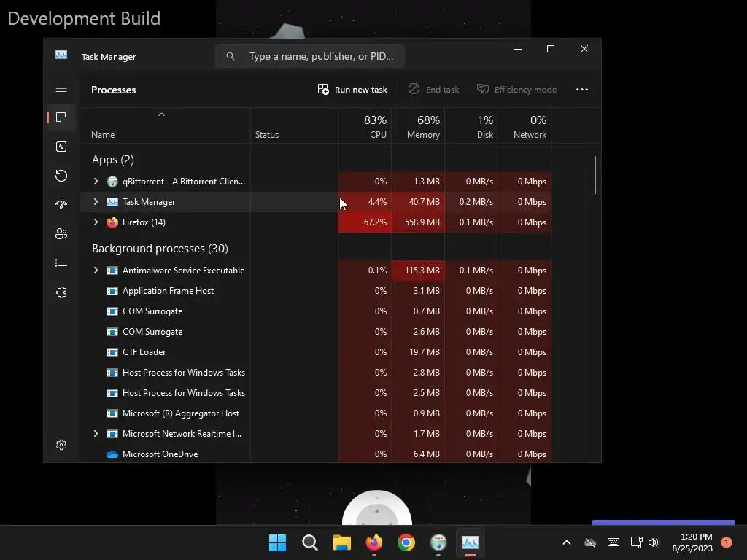
Task: Select the Application Frame Host row
Action: (x=317, y=291)
